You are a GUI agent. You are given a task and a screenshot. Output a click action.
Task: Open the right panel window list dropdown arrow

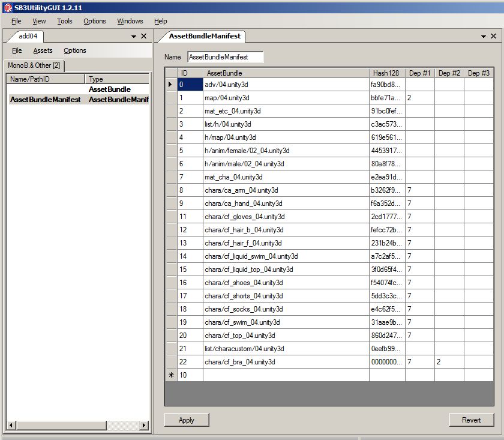click(484, 36)
